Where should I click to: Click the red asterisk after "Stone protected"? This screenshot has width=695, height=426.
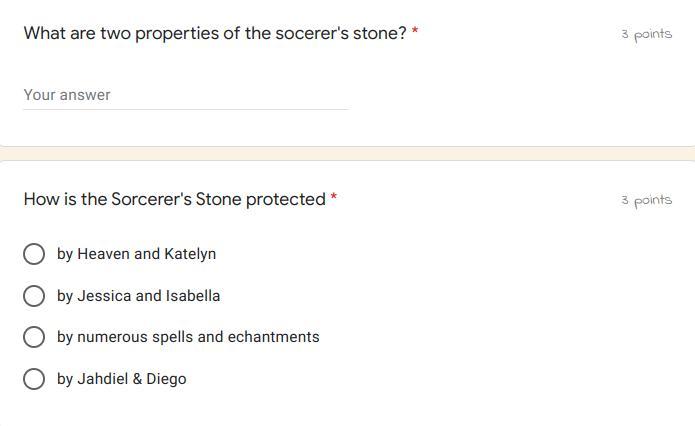click(334, 198)
